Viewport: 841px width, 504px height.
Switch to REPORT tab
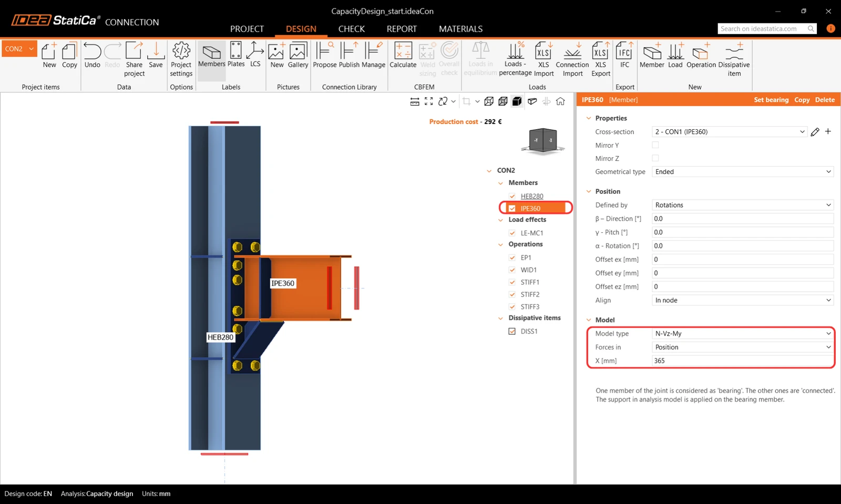tap(402, 29)
